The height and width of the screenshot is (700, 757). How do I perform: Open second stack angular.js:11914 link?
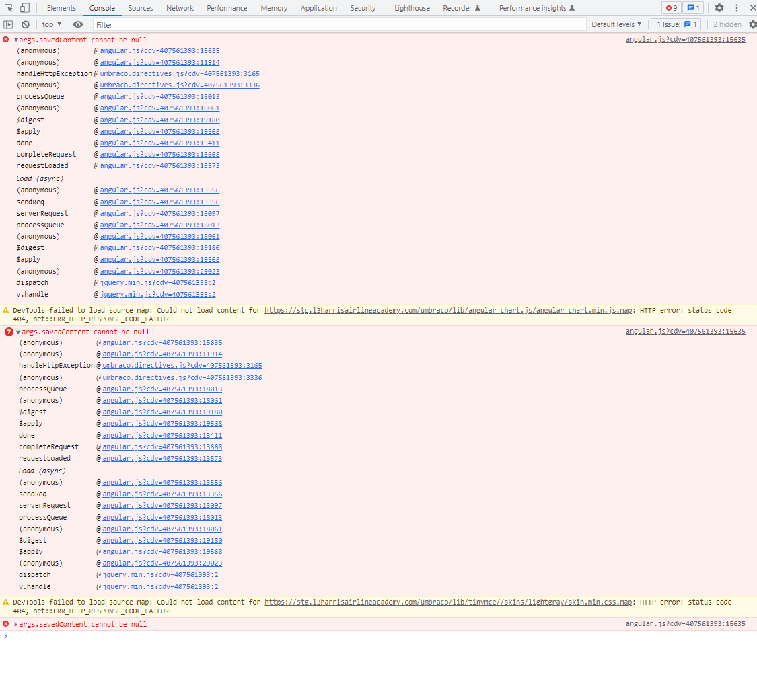click(x=162, y=354)
